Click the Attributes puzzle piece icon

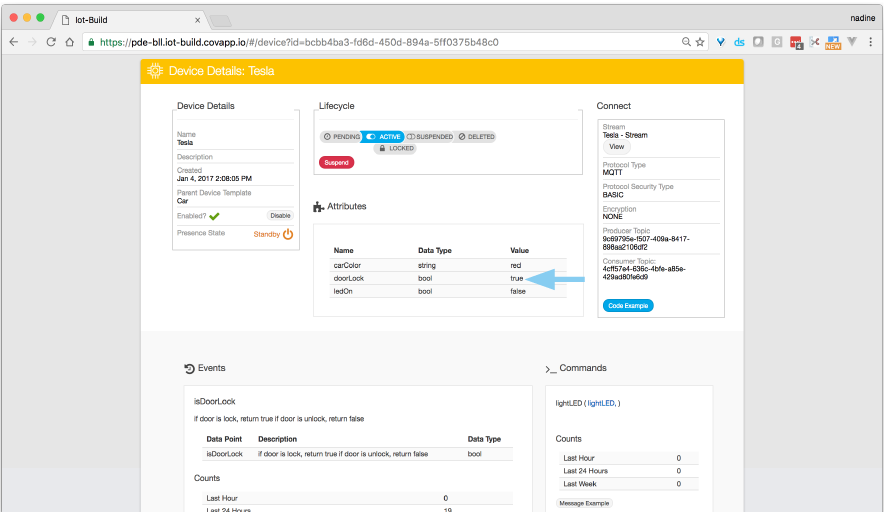tap(319, 207)
